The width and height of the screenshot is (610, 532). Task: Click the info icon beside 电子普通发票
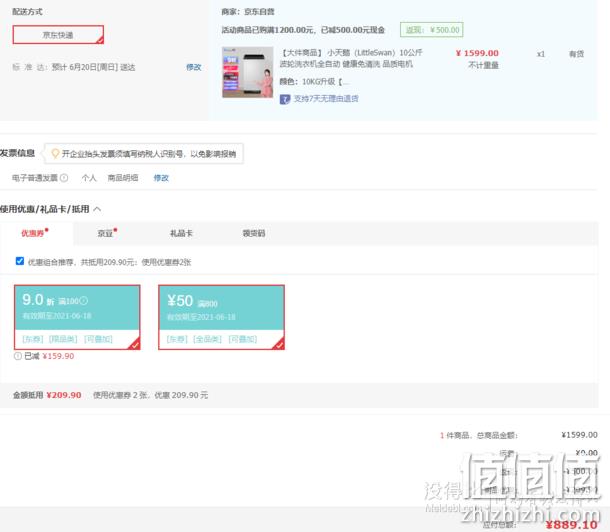click(x=64, y=178)
